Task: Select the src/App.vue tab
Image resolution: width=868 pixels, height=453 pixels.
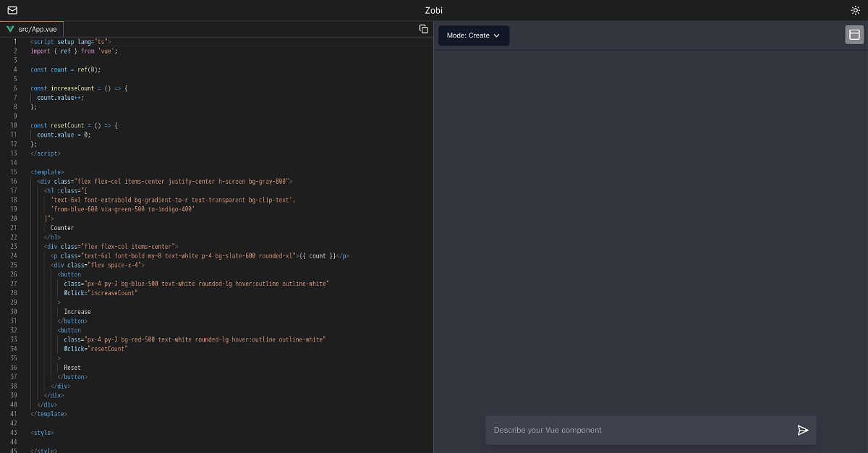Action: [x=38, y=29]
